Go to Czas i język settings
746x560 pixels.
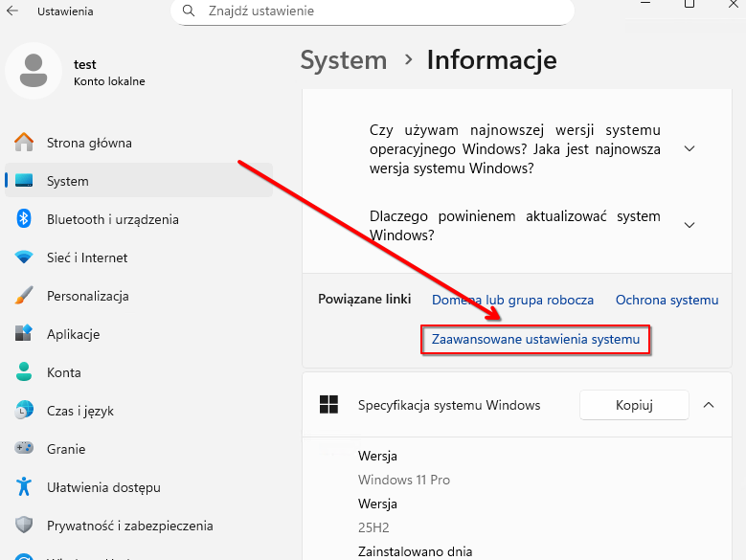coord(79,411)
